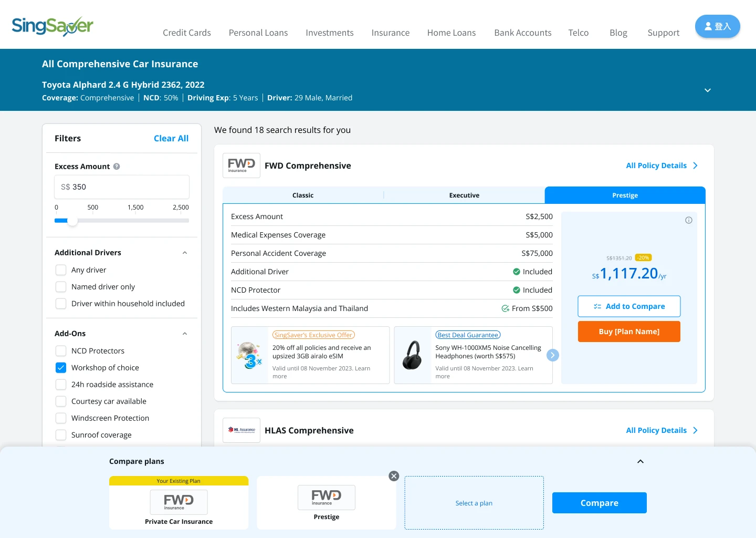Open the Insurance menu
The image size is (756, 538).
[x=391, y=33]
